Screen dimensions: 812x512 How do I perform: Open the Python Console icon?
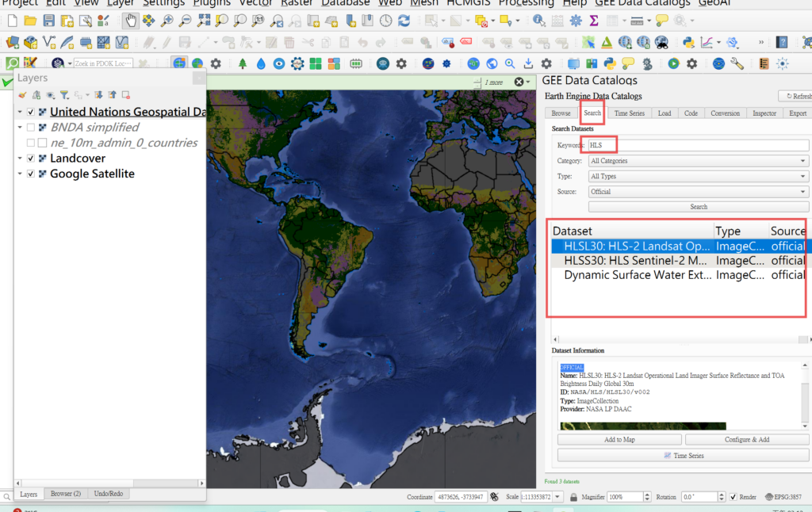click(x=688, y=42)
